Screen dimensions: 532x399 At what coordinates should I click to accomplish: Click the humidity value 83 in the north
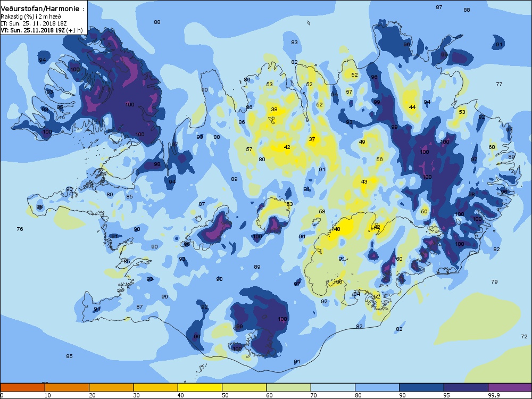pos(295,43)
